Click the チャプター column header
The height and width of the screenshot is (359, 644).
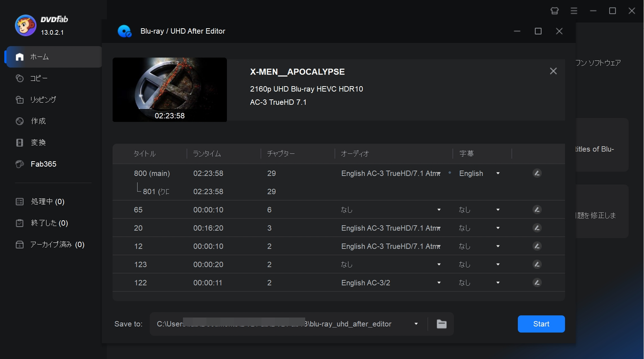click(281, 154)
